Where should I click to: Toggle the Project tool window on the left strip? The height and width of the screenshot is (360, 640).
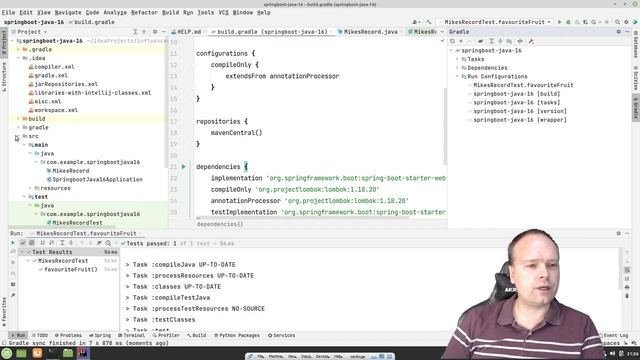4,42
